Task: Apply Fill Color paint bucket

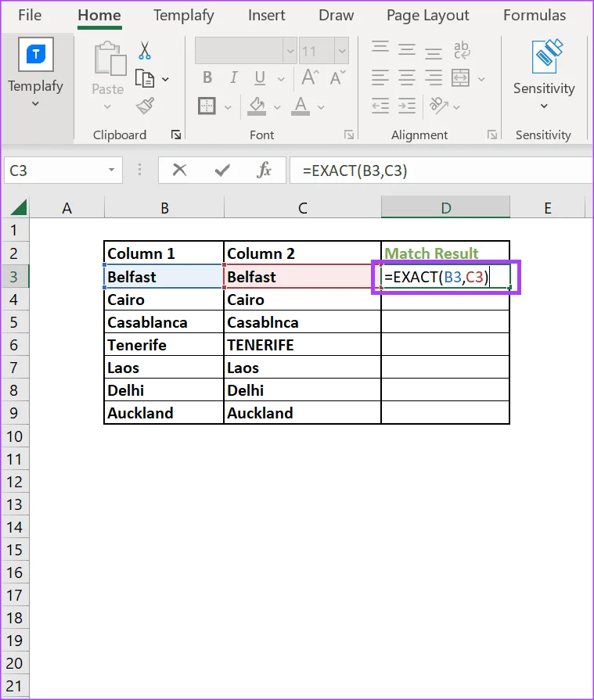Action: point(257,106)
